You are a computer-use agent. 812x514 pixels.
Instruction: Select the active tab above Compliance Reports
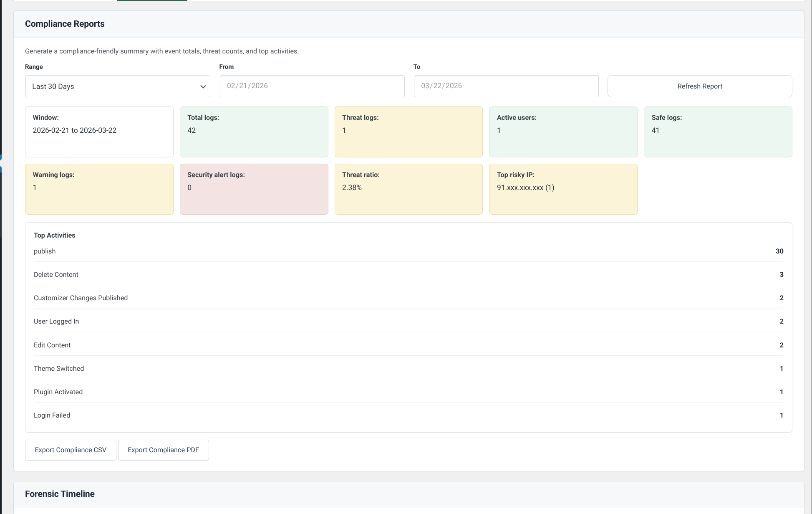coord(152,1)
